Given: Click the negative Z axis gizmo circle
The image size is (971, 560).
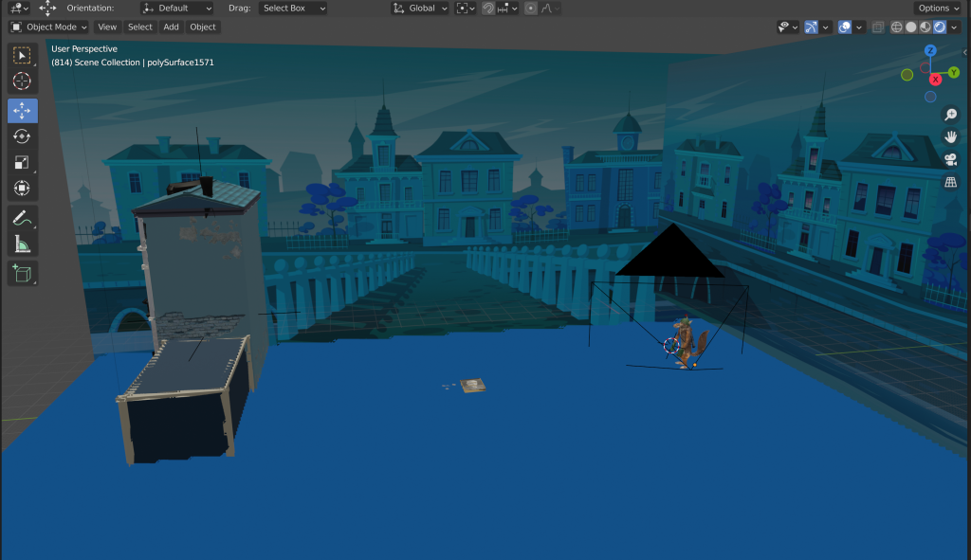Looking at the screenshot, I should [x=930, y=97].
